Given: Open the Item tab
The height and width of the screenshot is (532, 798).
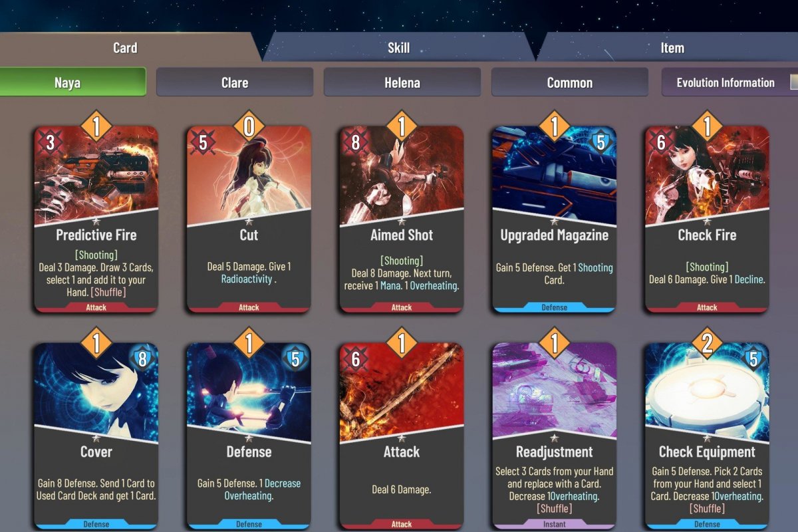Looking at the screenshot, I should point(672,47).
